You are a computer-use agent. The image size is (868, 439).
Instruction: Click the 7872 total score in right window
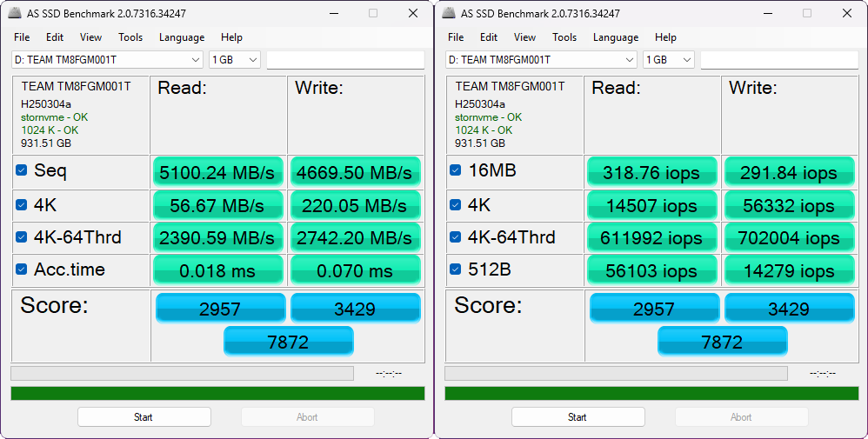pyautogui.click(x=723, y=341)
